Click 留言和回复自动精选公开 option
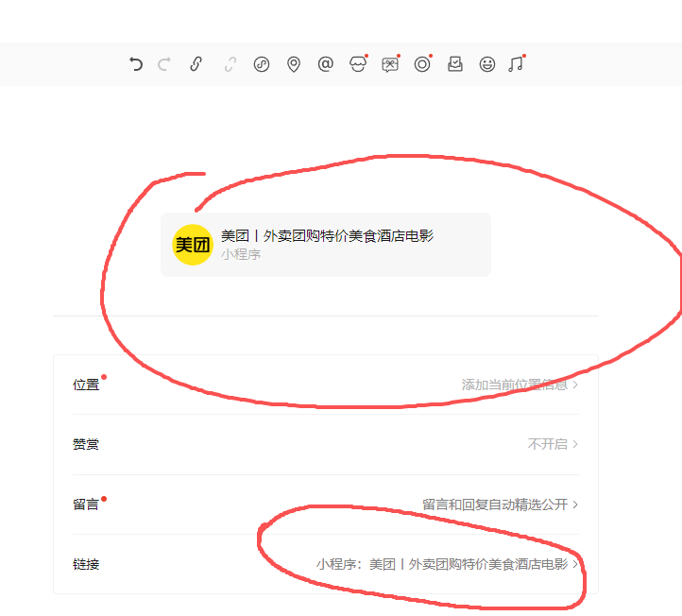 click(x=495, y=505)
